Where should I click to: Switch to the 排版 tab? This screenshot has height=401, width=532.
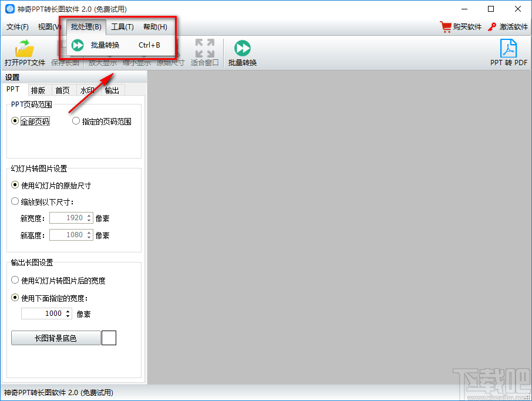click(x=38, y=90)
